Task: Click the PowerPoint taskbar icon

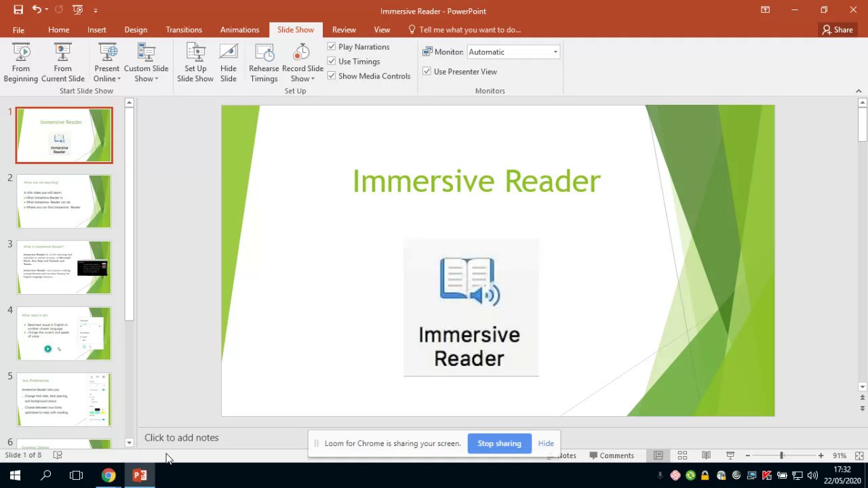Action: click(140, 475)
